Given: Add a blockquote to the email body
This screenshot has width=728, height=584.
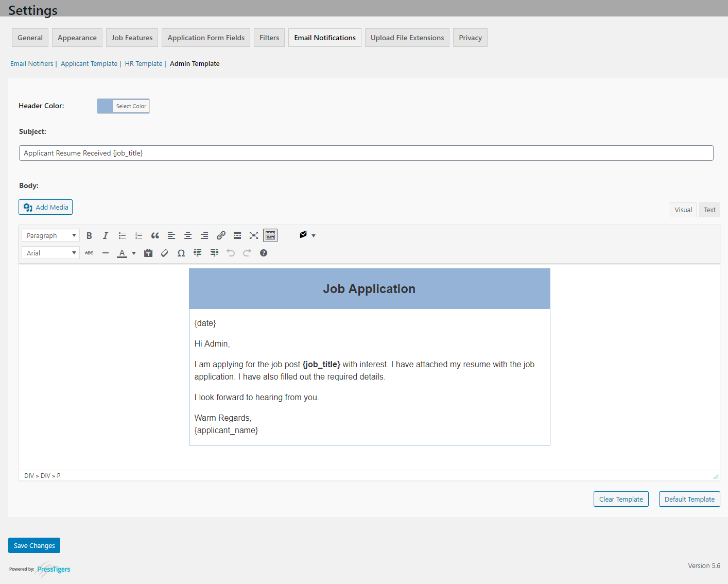Looking at the screenshot, I should 155,235.
